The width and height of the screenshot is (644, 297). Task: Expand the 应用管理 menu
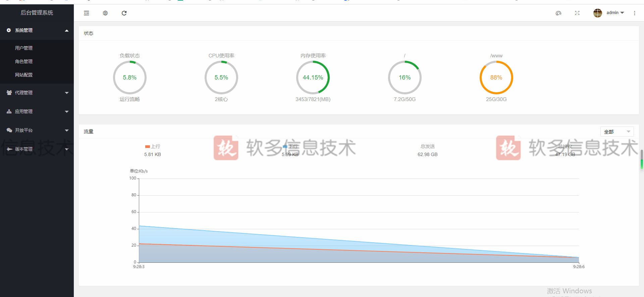pyautogui.click(x=37, y=111)
